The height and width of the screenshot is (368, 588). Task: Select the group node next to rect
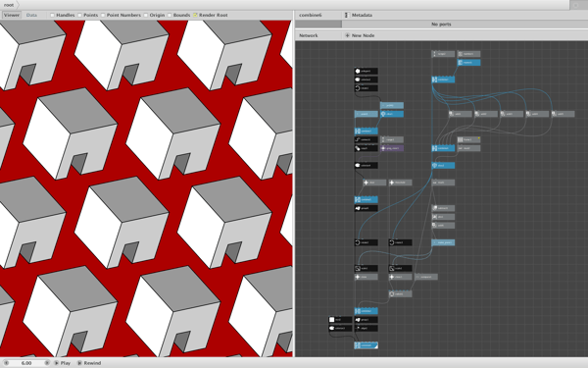point(366,320)
